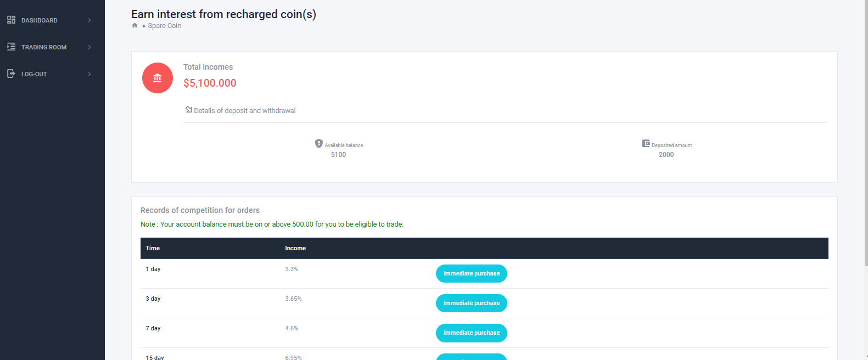Click the Dashboard grid icon in sidebar
The height and width of the screenshot is (360, 868).
tap(11, 20)
